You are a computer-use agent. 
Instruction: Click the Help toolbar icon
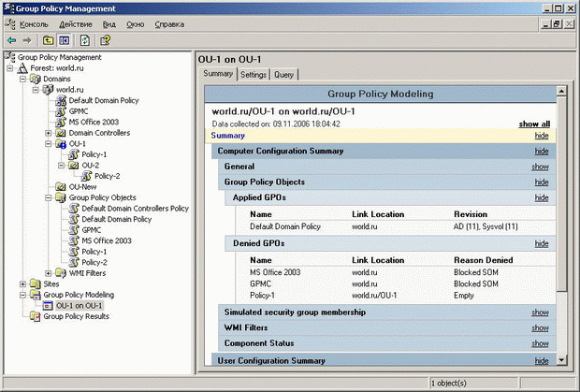(x=106, y=40)
